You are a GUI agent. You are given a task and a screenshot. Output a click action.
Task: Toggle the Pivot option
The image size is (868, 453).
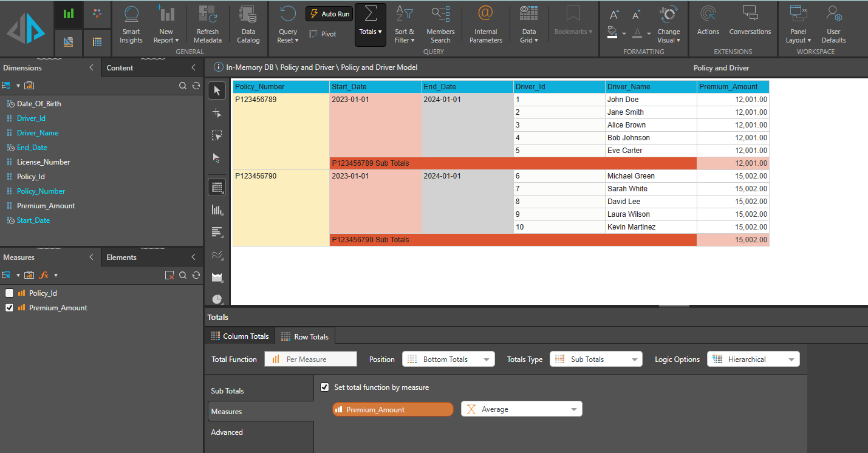click(x=323, y=34)
